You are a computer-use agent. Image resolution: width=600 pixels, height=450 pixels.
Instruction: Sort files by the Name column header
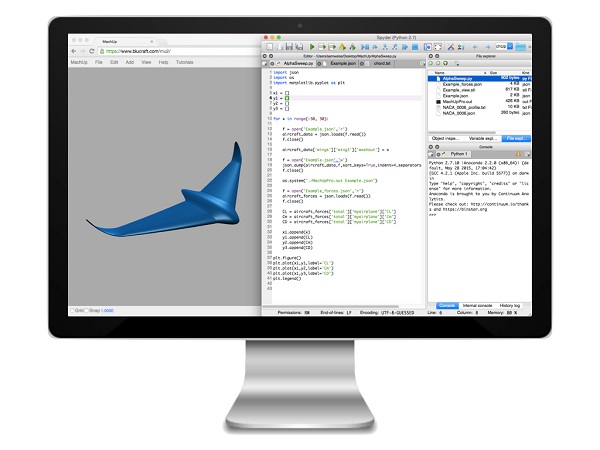click(440, 72)
